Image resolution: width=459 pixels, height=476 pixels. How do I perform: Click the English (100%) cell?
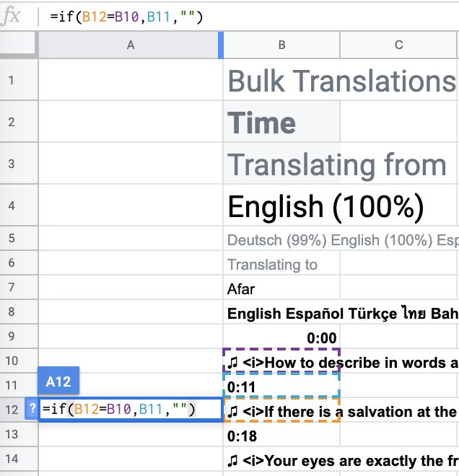tap(325, 207)
